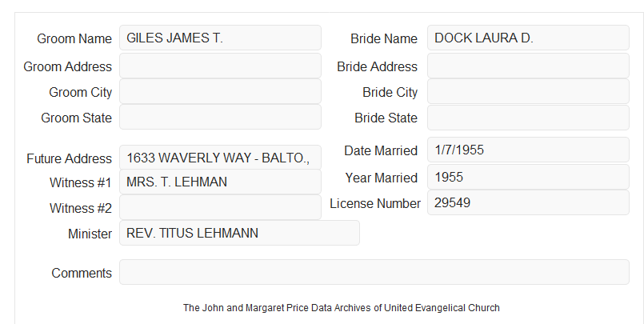The width and height of the screenshot is (644, 324).
Task: Click the Comments label
Action: 82,273
